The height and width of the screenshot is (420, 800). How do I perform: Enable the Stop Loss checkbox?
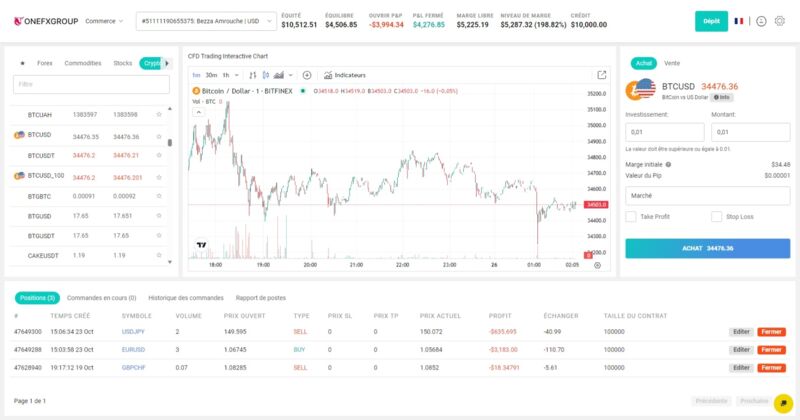tap(716, 216)
